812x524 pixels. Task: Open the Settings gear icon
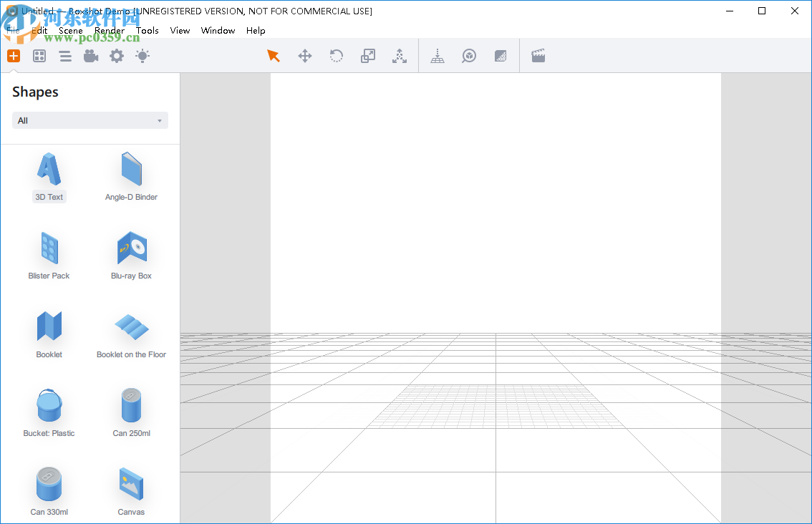tap(117, 55)
